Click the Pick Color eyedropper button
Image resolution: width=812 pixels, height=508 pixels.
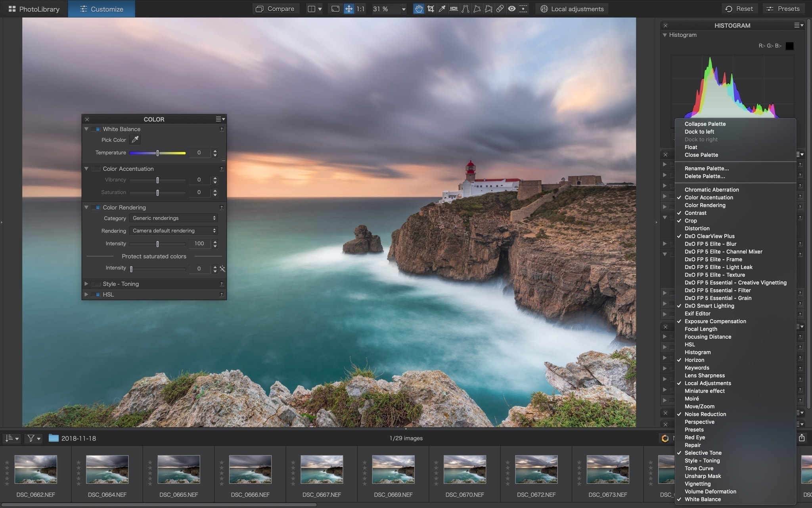[135, 140]
